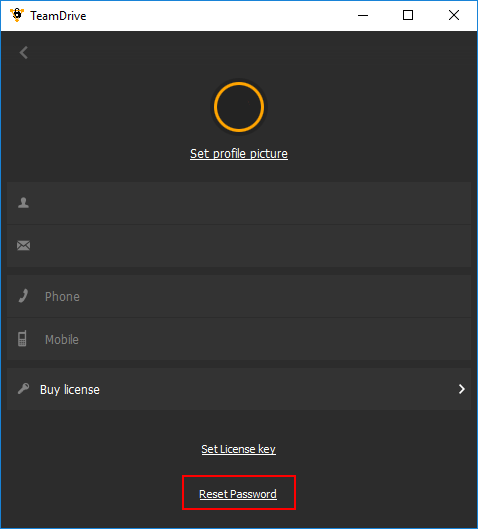478x529 pixels.
Task: Click the license key icon
Action: pos(23,389)
